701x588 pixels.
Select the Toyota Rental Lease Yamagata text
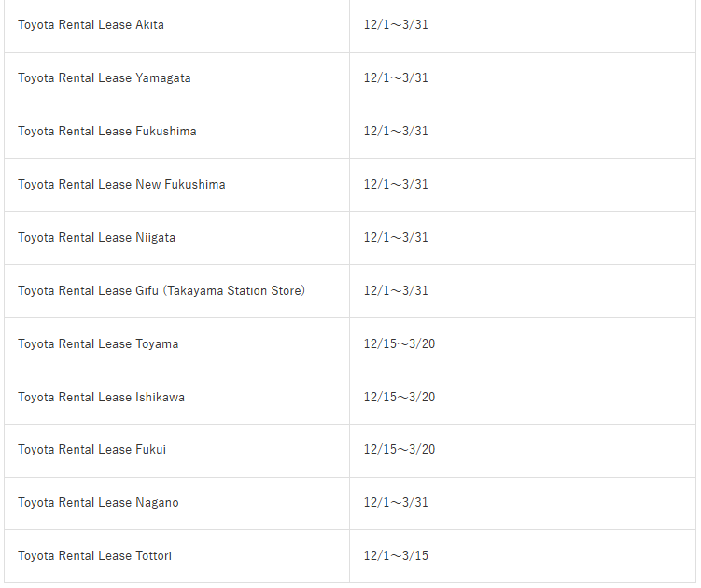[104, 78]
